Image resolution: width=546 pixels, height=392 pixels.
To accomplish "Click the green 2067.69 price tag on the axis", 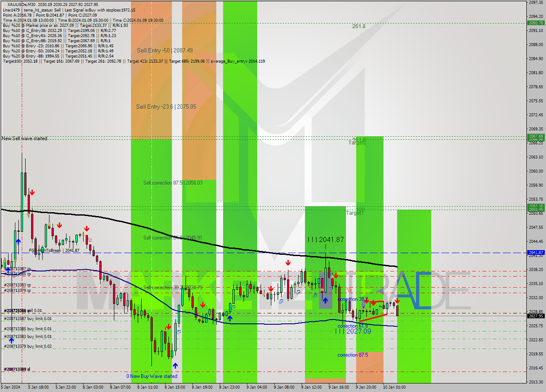I will click(x=536, y=136).
